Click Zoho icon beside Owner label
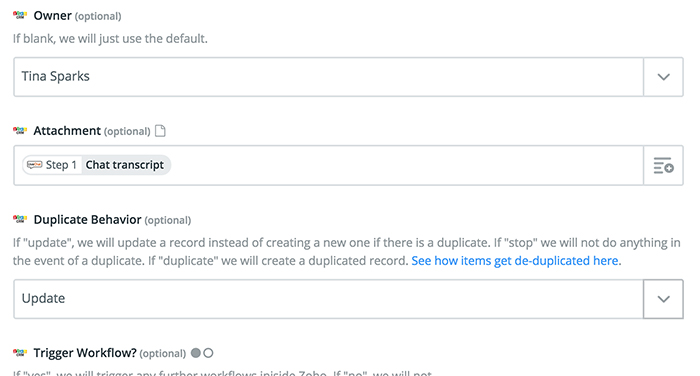The width and height of the screenshot is (700, 376). click(20, 16)
